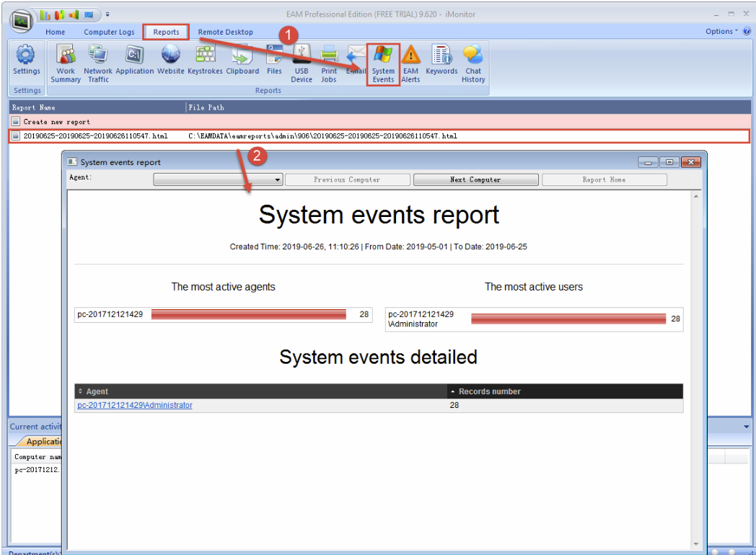Open the pc-201712121429\Administrator link
The width and height of the screenshot is (756, 555).
tap(135, 405)
